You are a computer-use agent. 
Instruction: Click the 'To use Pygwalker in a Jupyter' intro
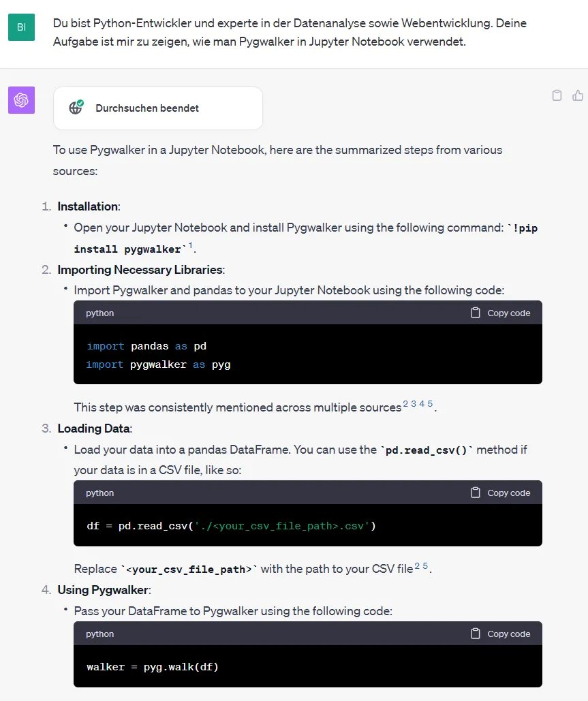tap(277, 160)
